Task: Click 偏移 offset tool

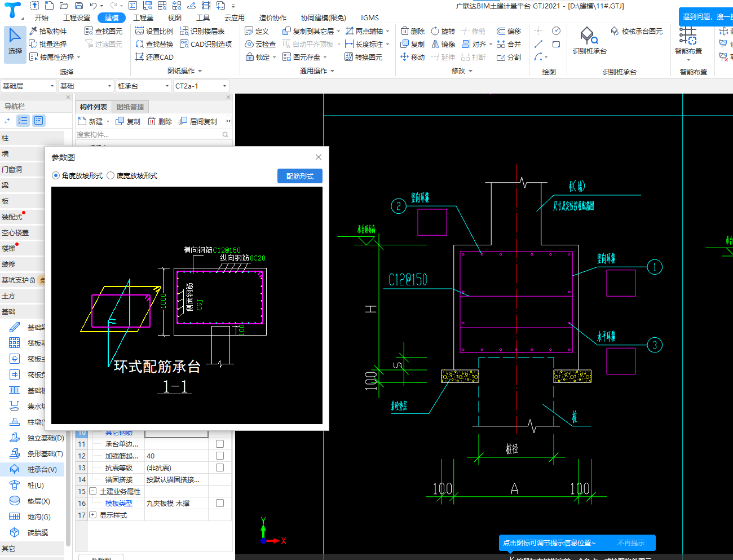Action: [509, 31]
